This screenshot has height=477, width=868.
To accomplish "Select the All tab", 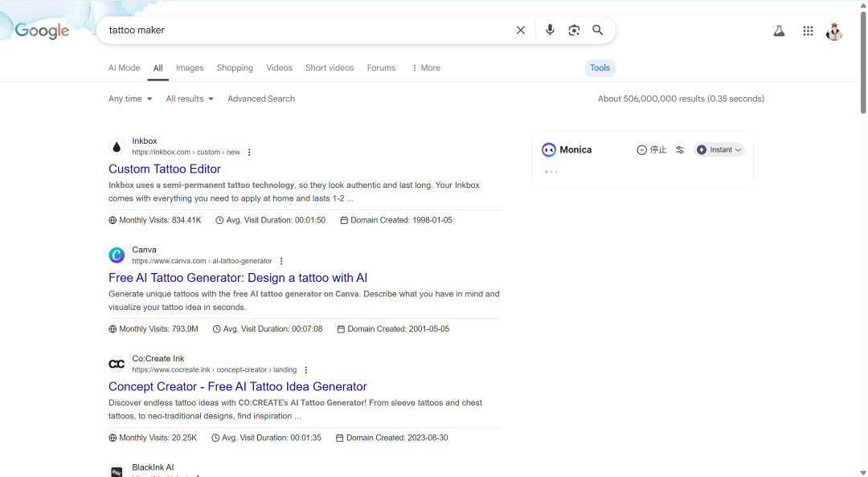I will pos(158,67).
